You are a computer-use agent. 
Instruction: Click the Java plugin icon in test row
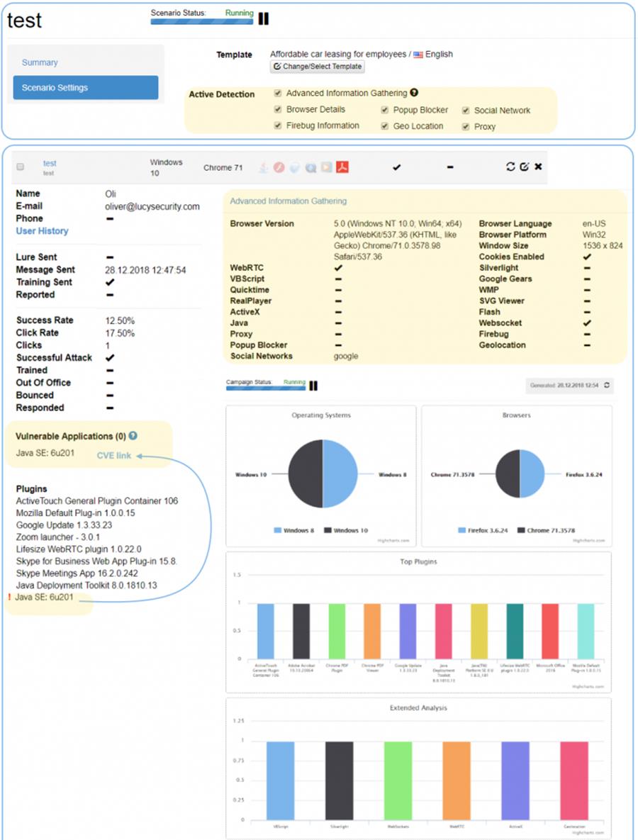(x=264, y=168)
